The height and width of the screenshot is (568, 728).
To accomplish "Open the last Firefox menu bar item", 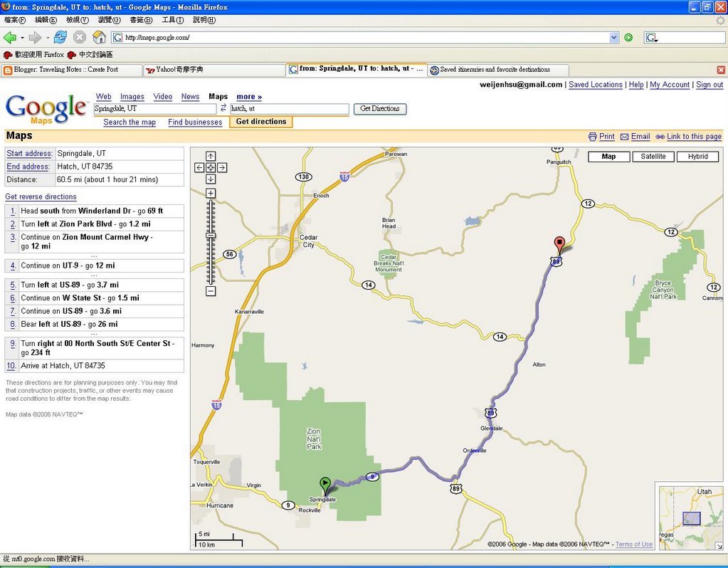I will [x=204, y=20].
